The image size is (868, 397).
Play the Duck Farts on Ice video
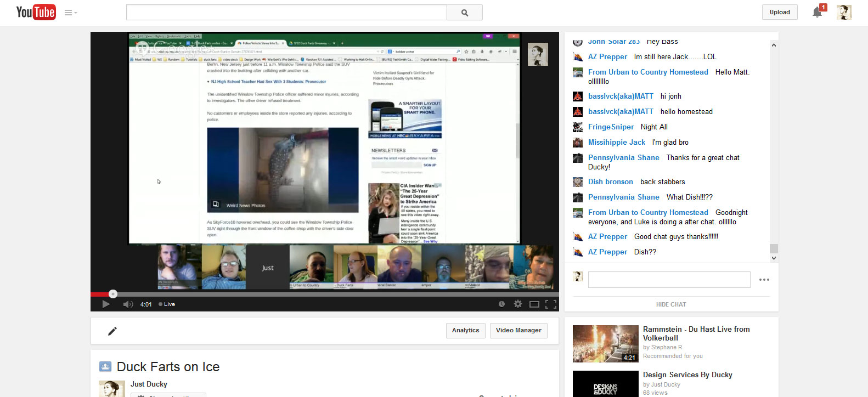click(106, 304)
